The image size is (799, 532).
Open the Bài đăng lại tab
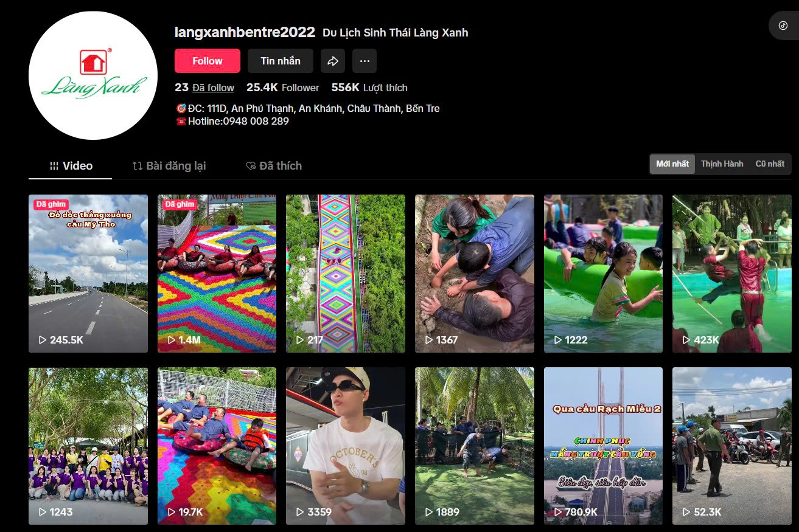click(x=169, y=166)
